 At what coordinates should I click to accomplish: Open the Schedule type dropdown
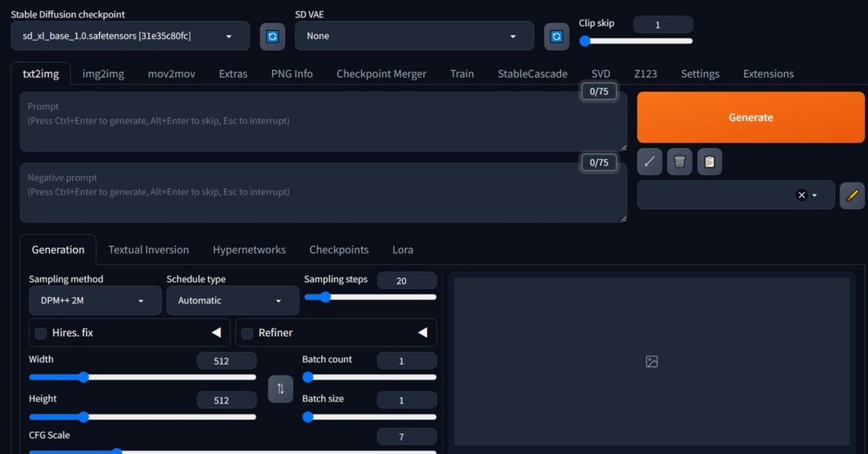pos(232,300)
